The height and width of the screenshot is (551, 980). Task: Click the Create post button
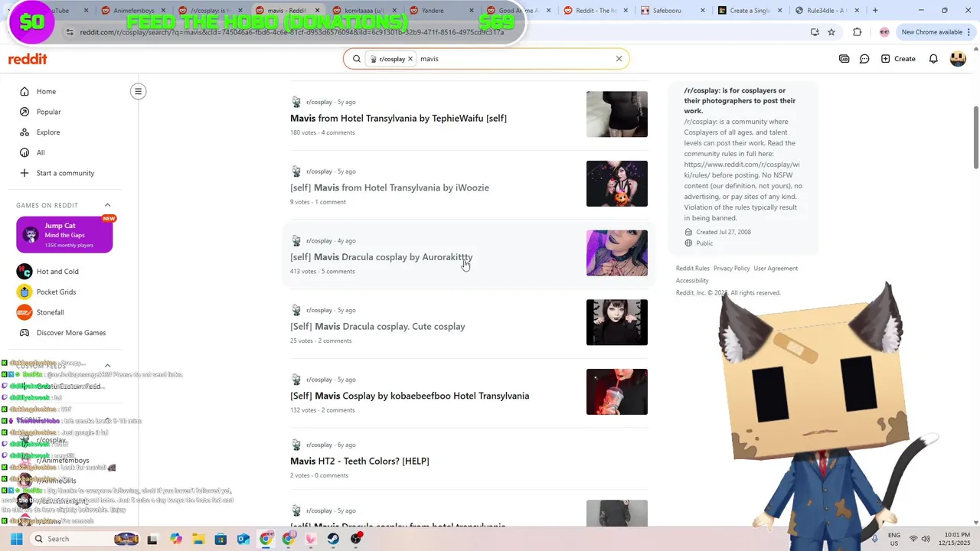(898, 59)
